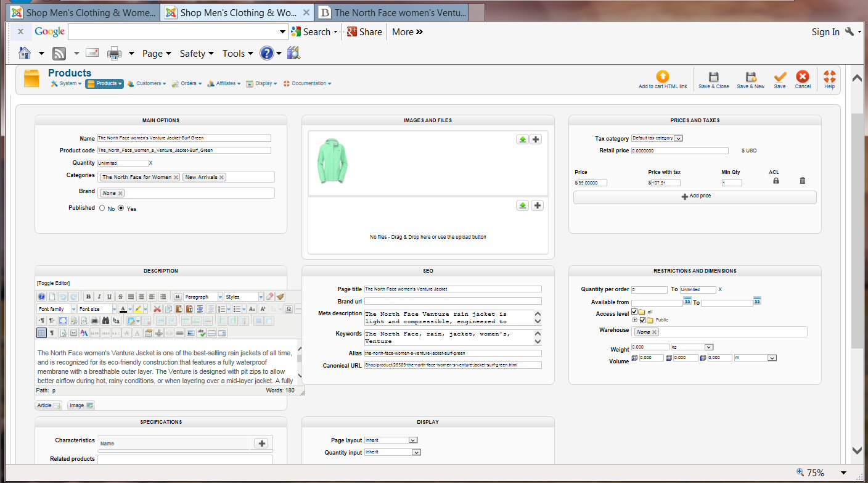The height and width of the screenshot is (483, 868).
Task: Click the Toggle Editor link
Action: pos(53,283)
